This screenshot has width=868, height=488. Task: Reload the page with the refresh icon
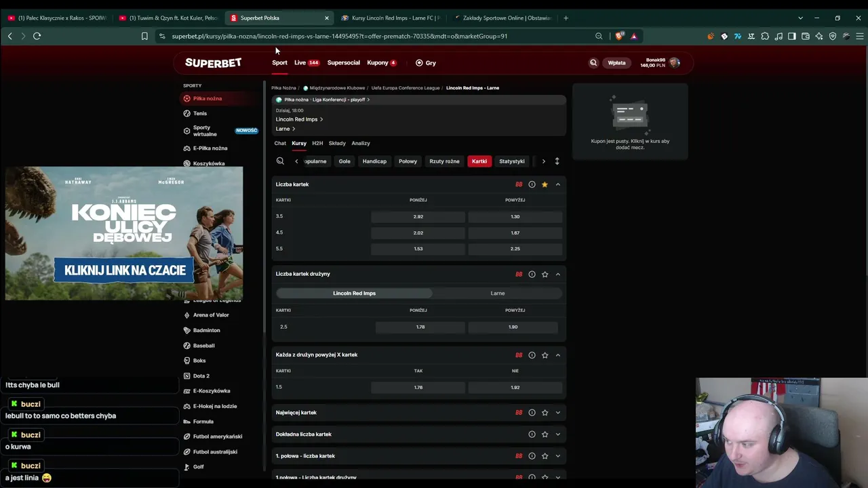tap(37, 36)
